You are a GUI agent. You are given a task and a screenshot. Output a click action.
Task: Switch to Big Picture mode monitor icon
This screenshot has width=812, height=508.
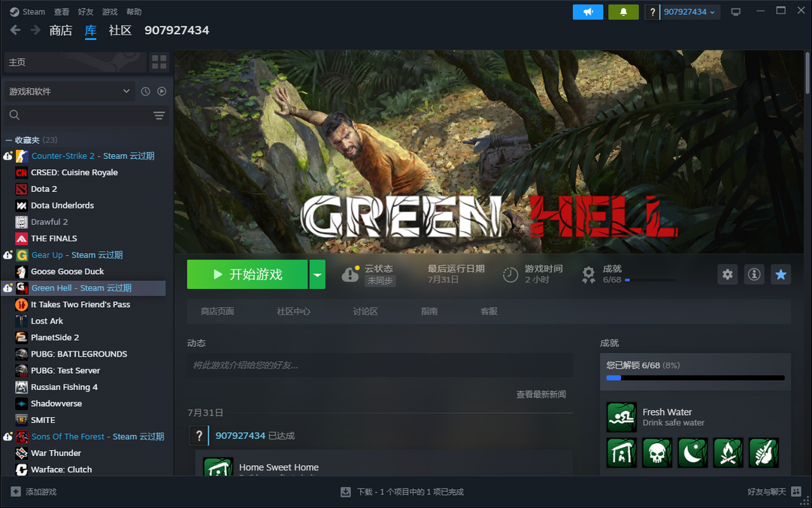click(x=736, y=12)
